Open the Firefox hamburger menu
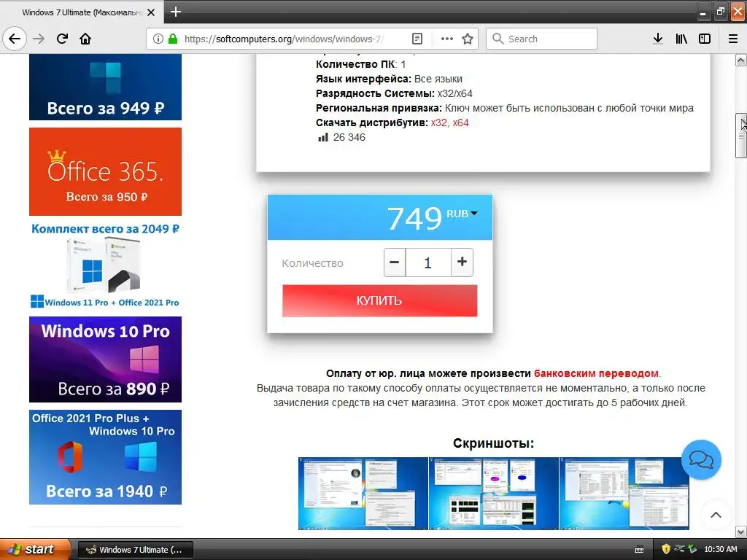The image size is (747, 560). [733, 39]
